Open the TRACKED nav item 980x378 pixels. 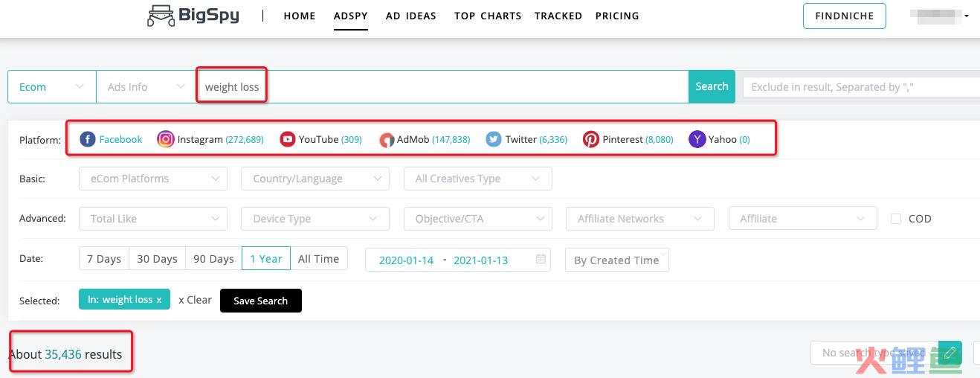(x=558, y=16)
